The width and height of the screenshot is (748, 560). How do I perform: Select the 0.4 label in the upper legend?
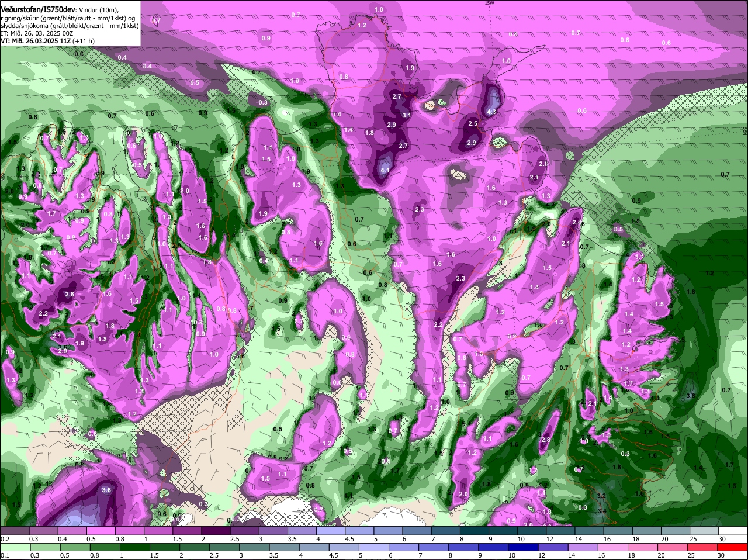pyautogui.click(x=63, y=539)
